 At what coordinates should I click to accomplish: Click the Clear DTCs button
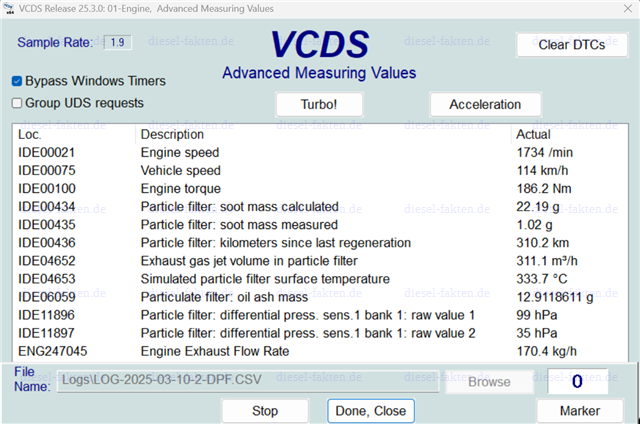(x=572, y=44)
